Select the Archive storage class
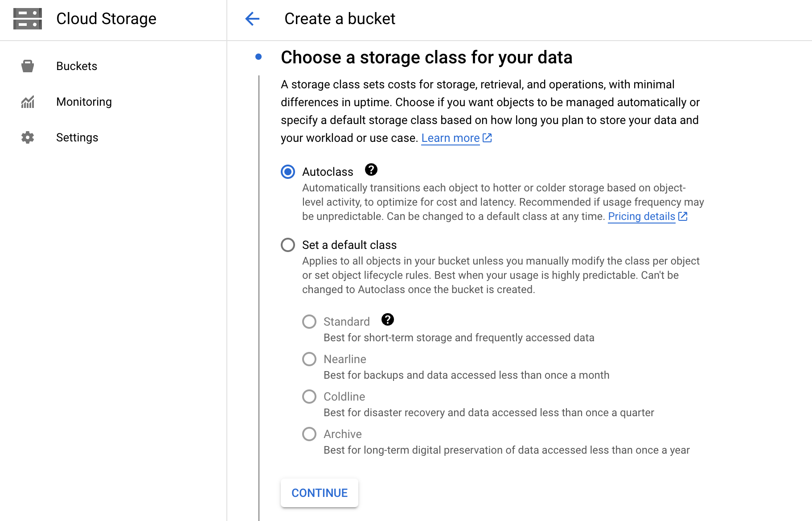The height and width of the screenshot is (521, 812). [309, 434]
